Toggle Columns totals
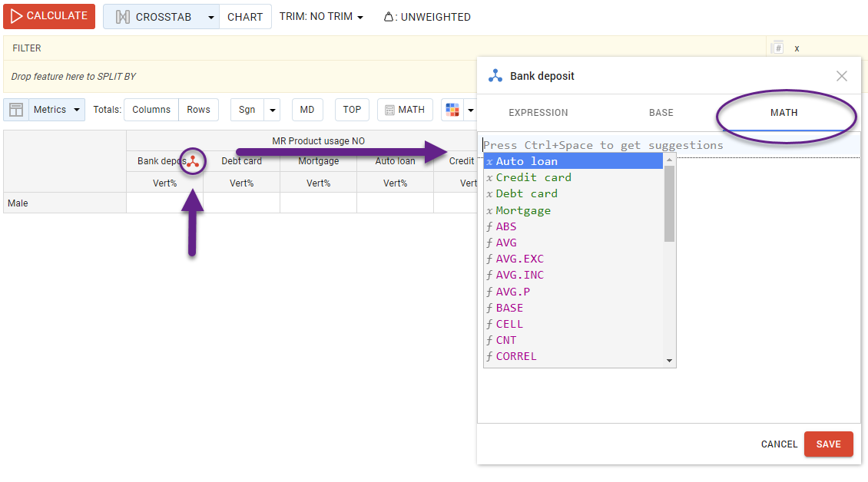Viewport: 868px width, 482px height. 151,110
